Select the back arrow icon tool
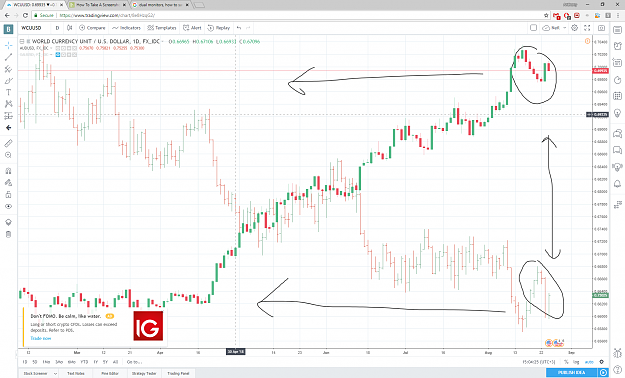This screenshot has height=378, width=625. click(x=8, y=128)
